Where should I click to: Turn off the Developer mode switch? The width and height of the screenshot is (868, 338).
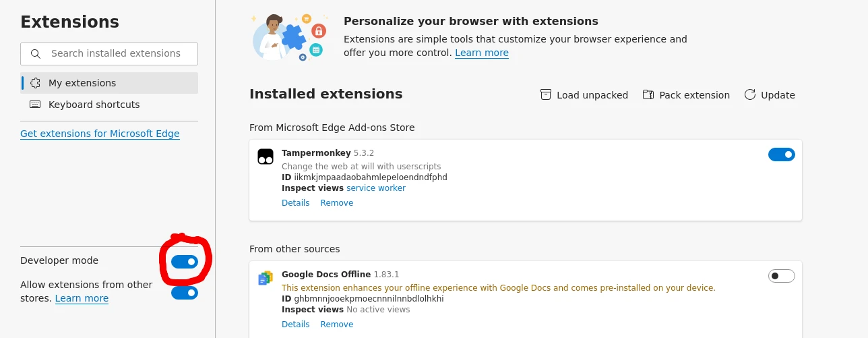185,262
